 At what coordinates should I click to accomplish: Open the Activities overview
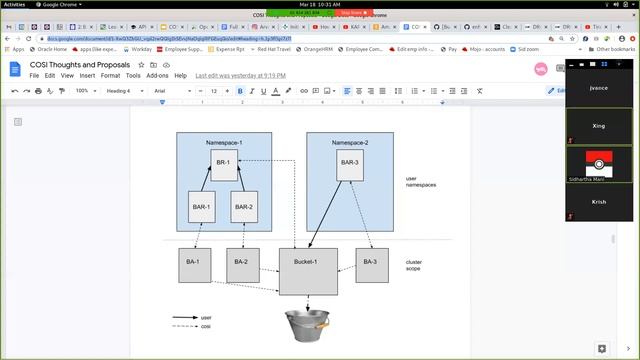click(x=14, y=4)
